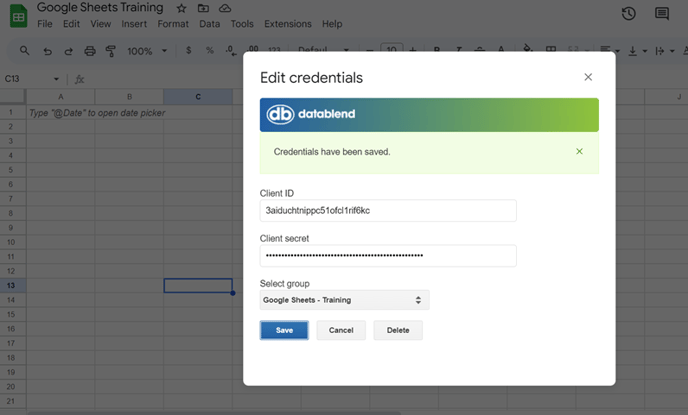
Task: Close the Edit credentials dialog
Action: (x=588, y=77)
